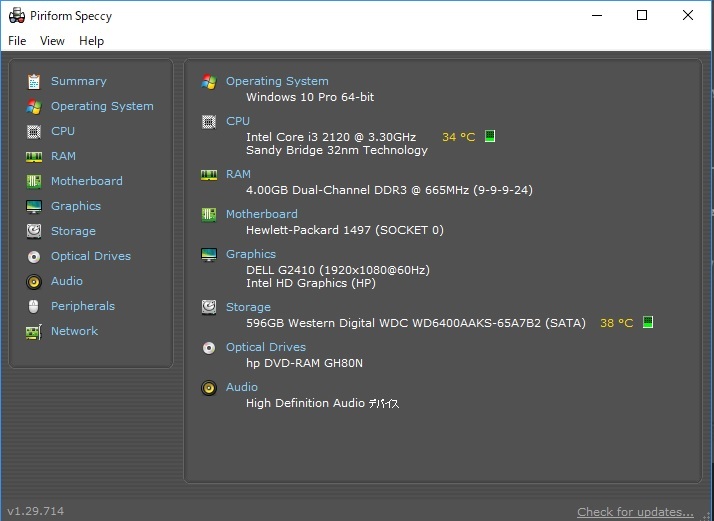
Task: Click the Hewlett-Packard 1497 motherboard text
Action: tap(345, 230)
